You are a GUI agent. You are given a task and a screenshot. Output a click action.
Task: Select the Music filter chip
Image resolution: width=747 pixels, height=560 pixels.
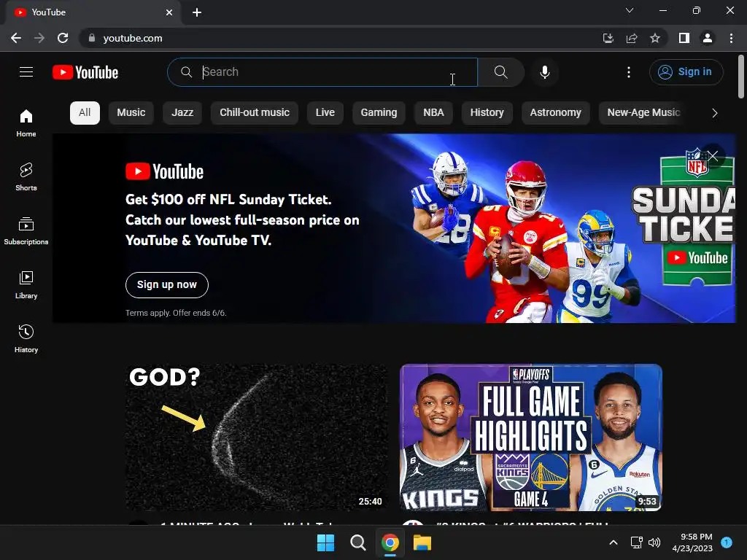point(131,113)
